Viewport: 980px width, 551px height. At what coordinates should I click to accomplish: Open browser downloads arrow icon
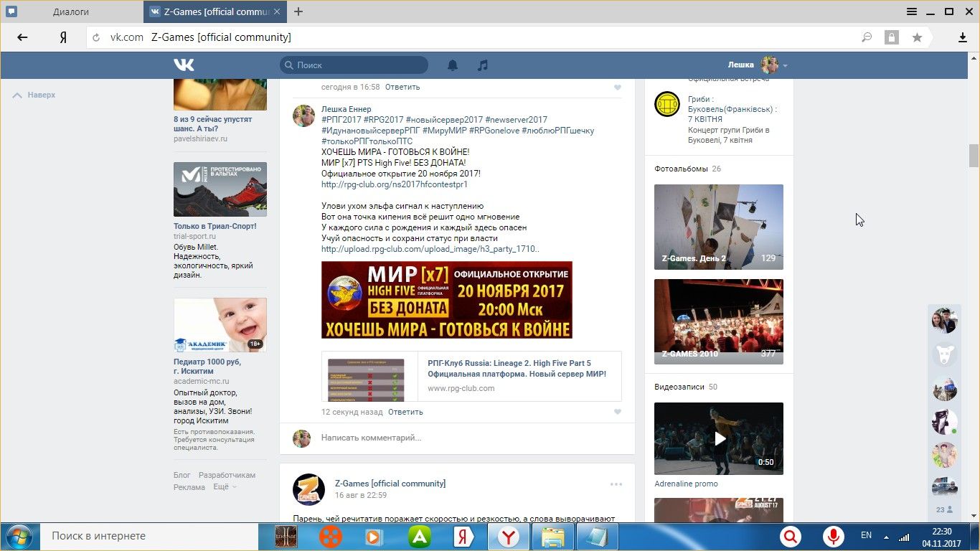pyautogui.click(x=963, y=38)
